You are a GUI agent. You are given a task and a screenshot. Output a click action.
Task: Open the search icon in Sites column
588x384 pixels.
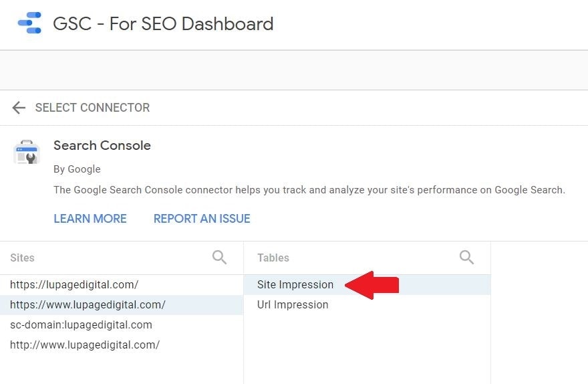pyautogui.click(x=219, y=258)
